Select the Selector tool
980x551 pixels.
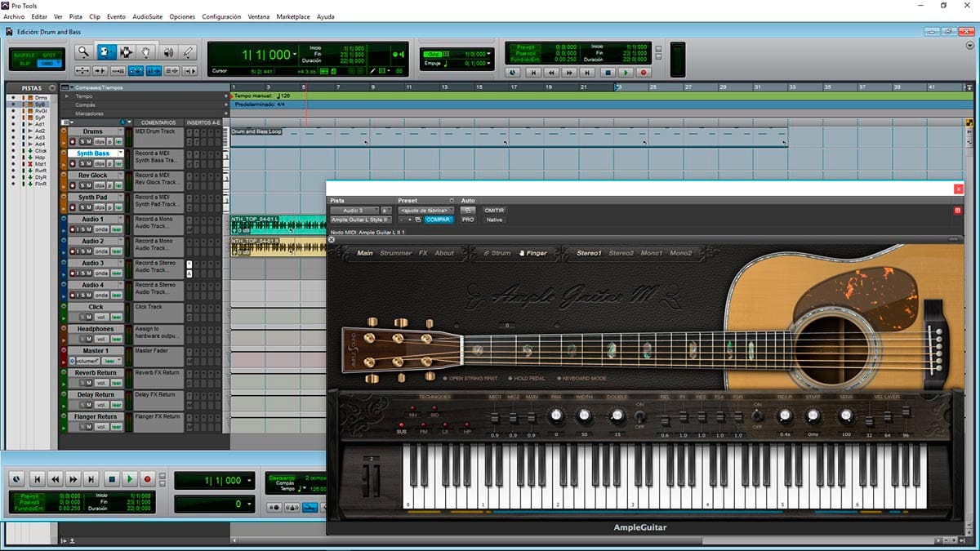[127, 52]
